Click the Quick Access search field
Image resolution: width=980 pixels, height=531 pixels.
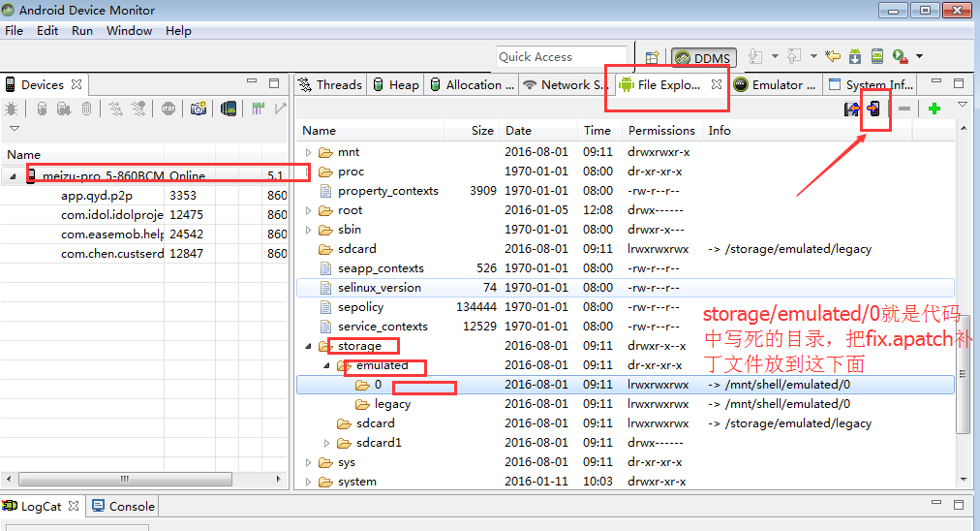click(562, 57)
